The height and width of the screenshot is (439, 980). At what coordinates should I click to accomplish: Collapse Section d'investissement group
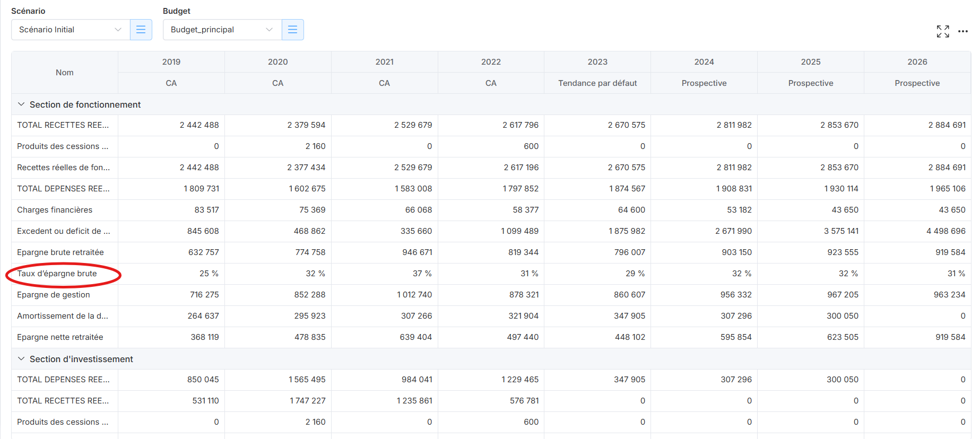tap(21, 359)
